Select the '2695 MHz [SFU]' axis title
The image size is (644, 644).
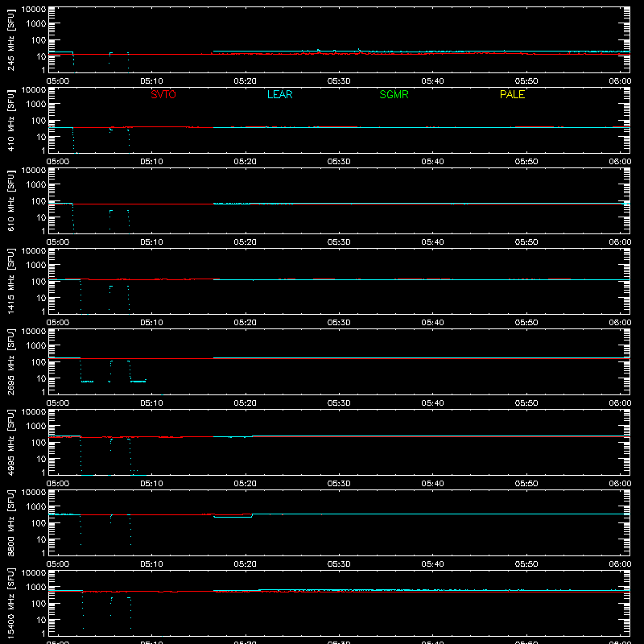click(10, 361)
